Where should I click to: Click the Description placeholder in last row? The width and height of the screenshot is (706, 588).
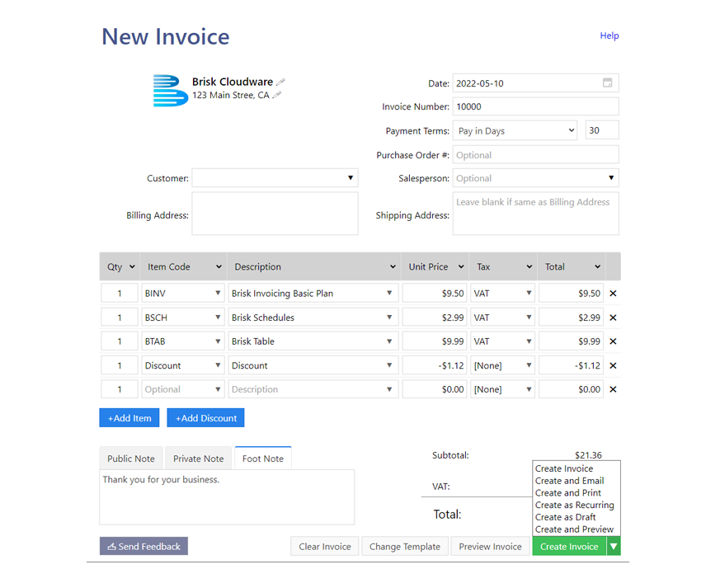coord(313,389)
